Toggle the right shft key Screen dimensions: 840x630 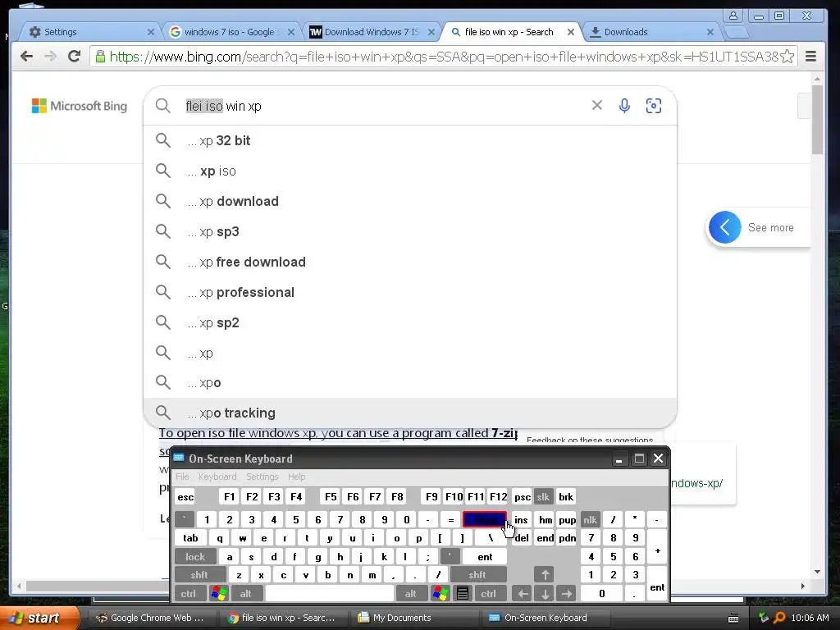(x=477, y=575)
